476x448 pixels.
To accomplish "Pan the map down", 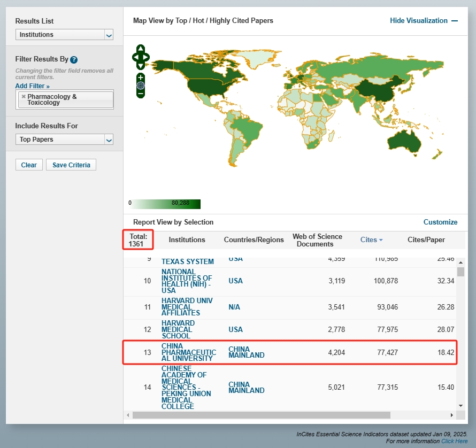I will tap(141, 66).
